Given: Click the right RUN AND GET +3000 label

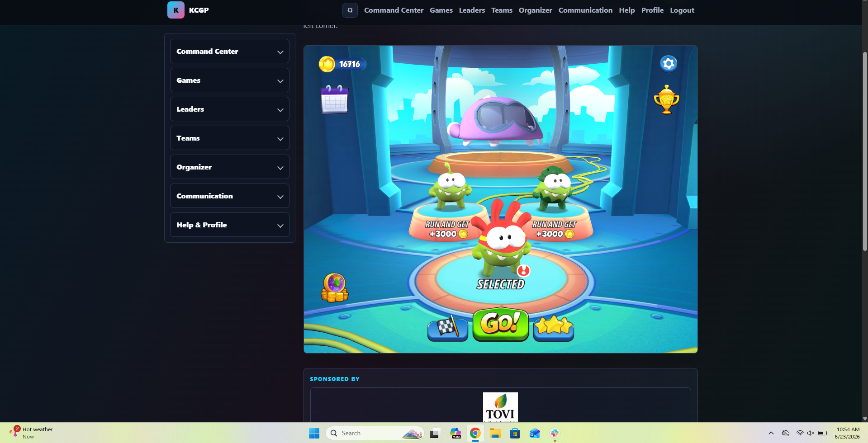Looking at the screenshot, I should (554, 229).
